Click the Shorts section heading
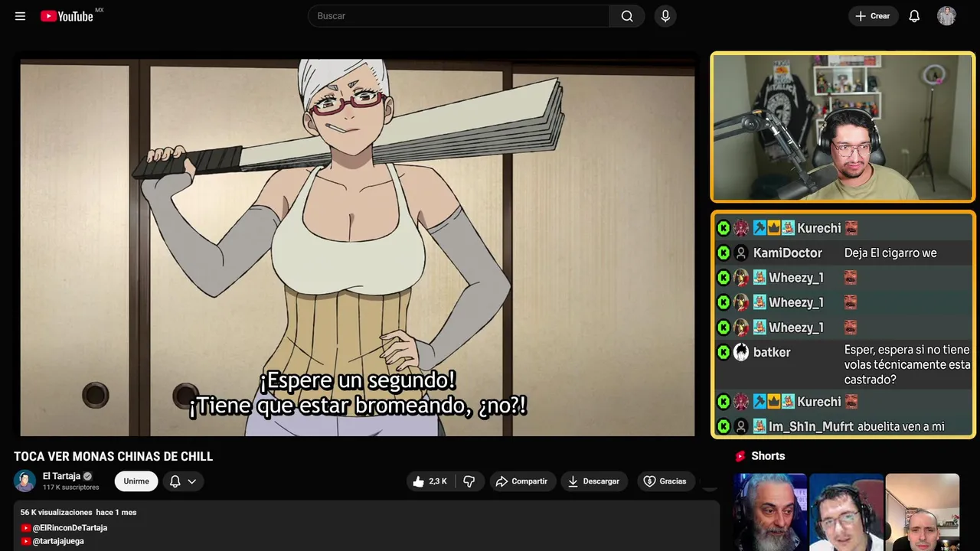The width and height of the screenshot is (980, 551). click(768, 456)
